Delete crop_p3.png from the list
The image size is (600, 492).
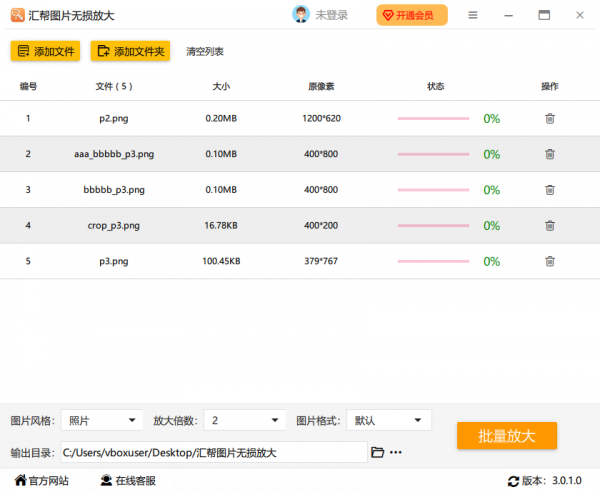549,226
